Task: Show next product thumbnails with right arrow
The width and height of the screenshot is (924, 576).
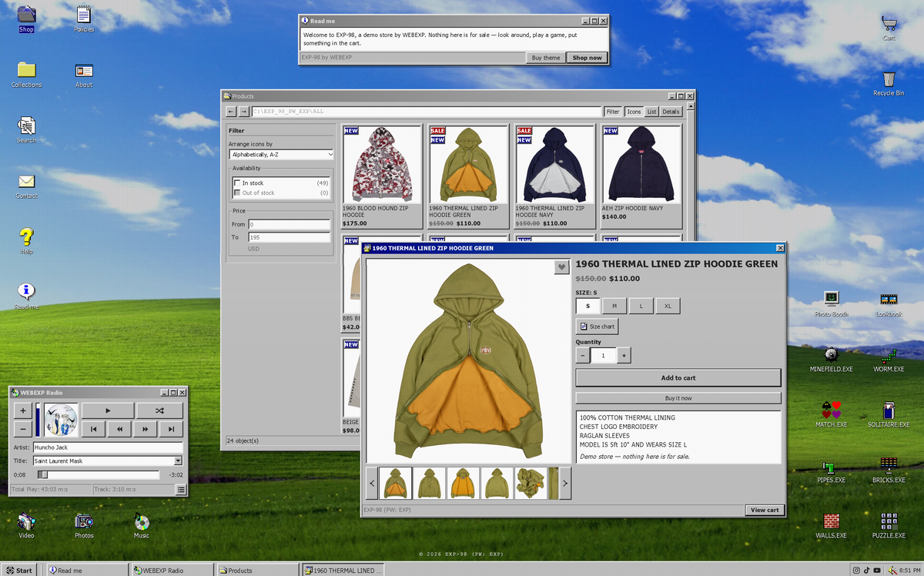Action: click(565, 484)
